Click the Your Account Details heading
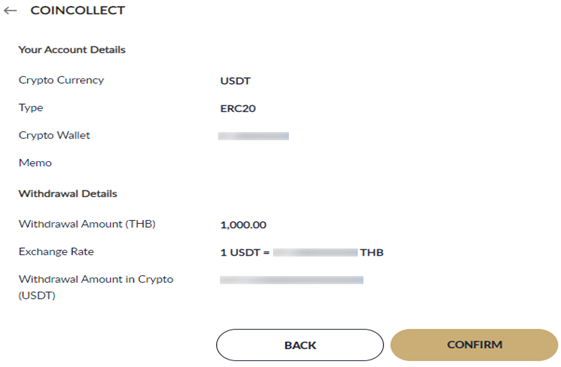Viewport: 561px width, 367px height. 72,49
